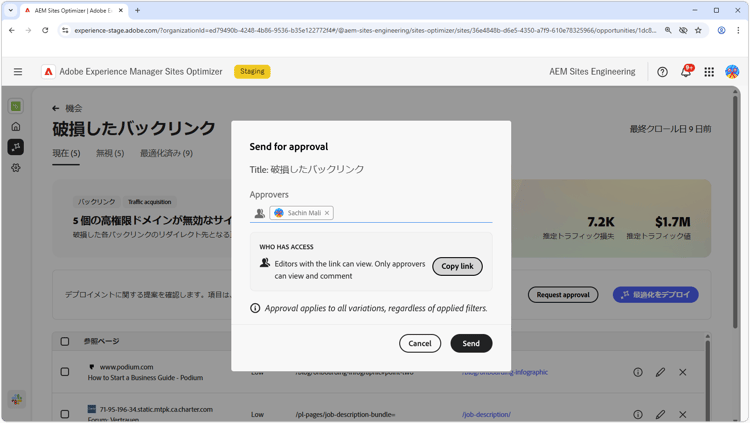Screen dimensions: 750x423
Task: Open the onboarding-infographic link
Action: pyautogui.click(x=505, y=372)
